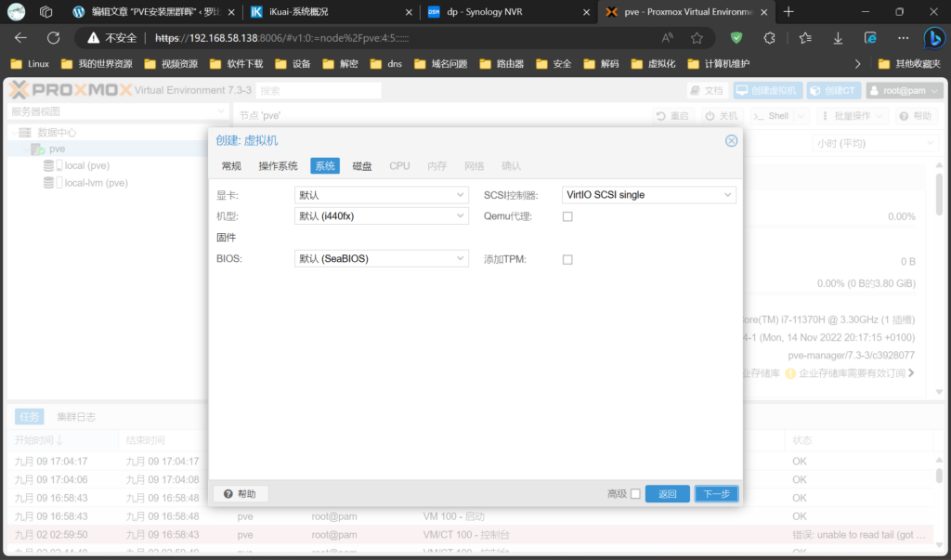Click the help icon button in dialog footer
Viewport: 951px width, 560px height.
tap(241, 494)
